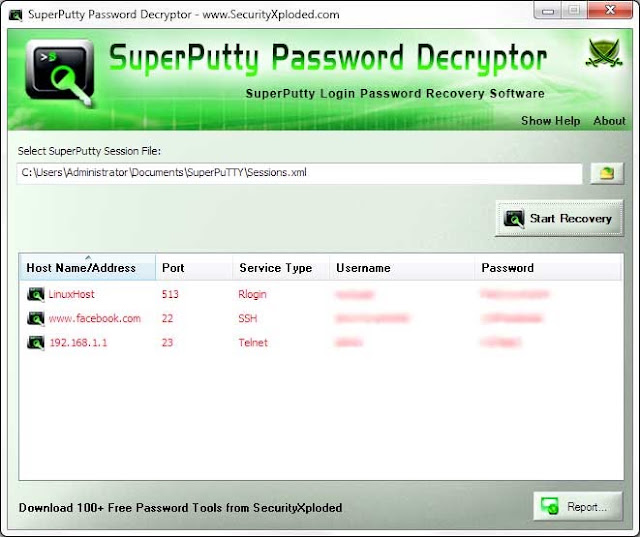Click blurred username in Telnet row

point(349,343)
